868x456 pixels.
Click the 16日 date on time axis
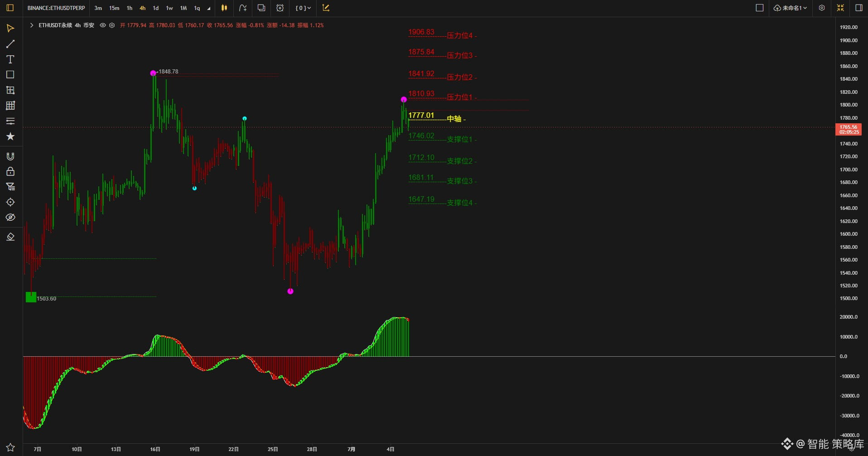pos(155,449)
